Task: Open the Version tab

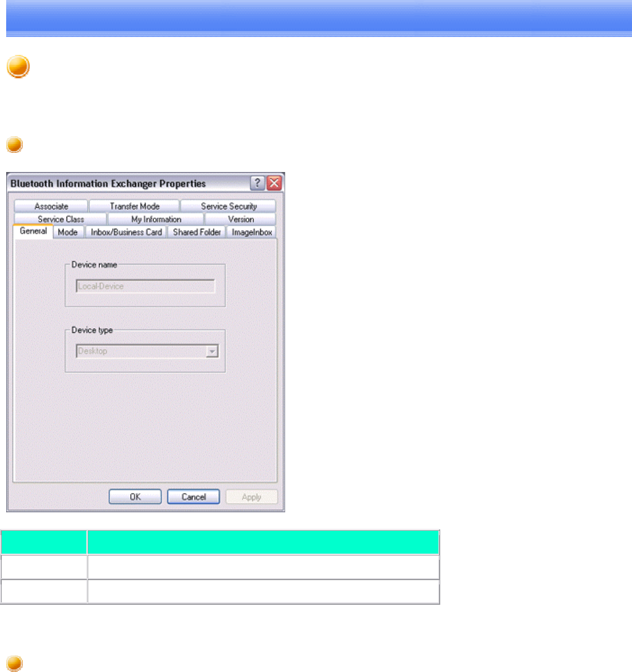Action: coord(240,219)
